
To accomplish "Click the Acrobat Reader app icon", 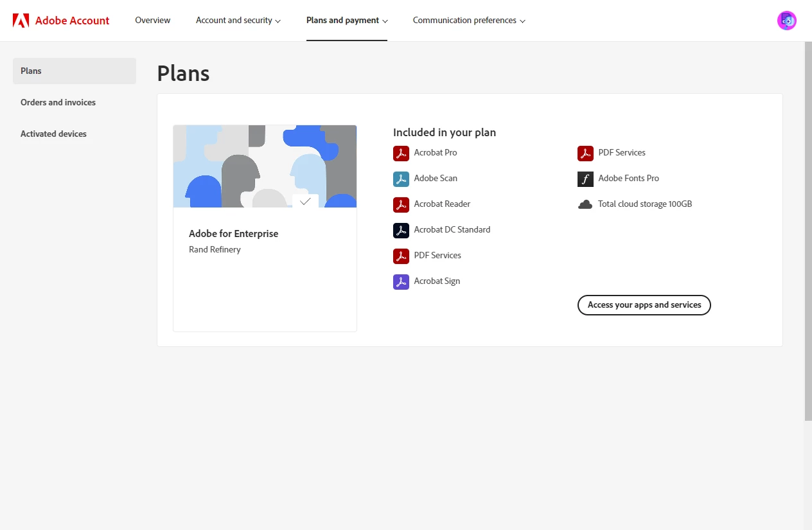I will coord(401,205).
